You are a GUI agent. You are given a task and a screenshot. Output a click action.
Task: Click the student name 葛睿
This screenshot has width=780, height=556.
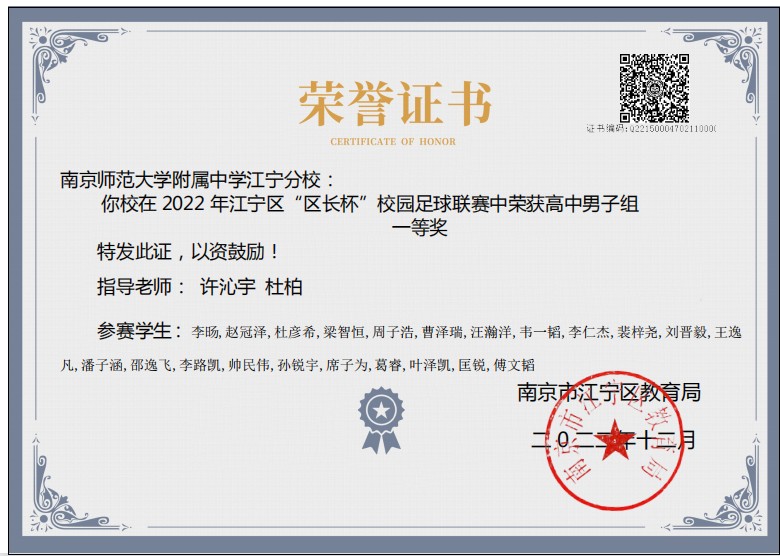[x=389, y=366]
